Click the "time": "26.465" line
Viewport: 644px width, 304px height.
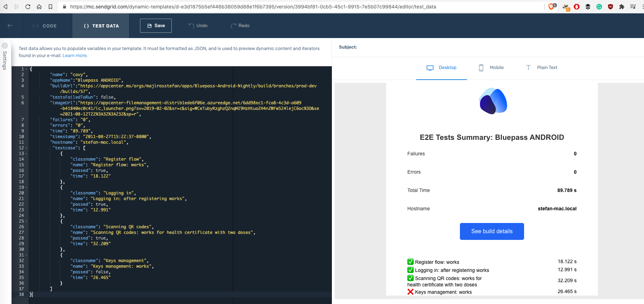(91, 278)
